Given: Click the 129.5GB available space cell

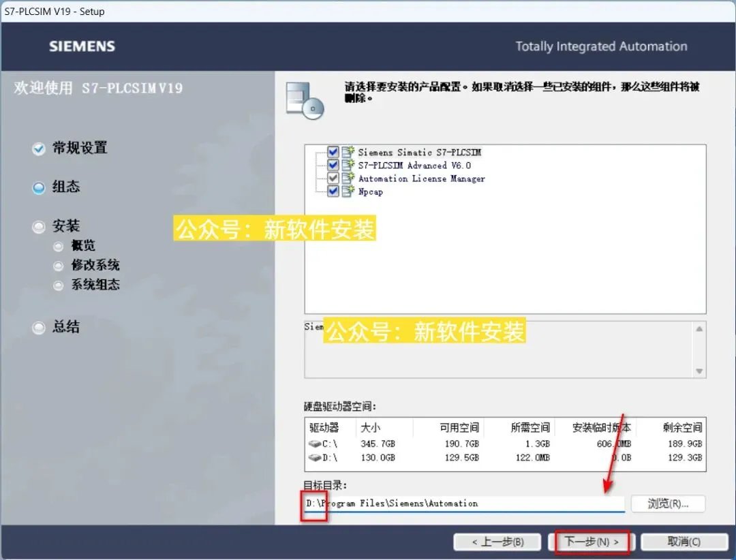Looking at the screenshot, I should click(462, 458).
